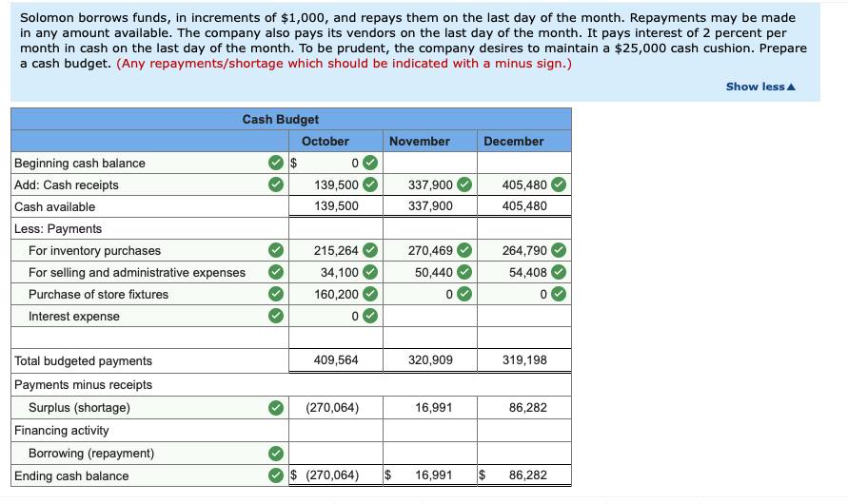Click the checkmark beside the Ending cash balance label
This screenshot has height=504, width=848.
[x=276, y=475]
